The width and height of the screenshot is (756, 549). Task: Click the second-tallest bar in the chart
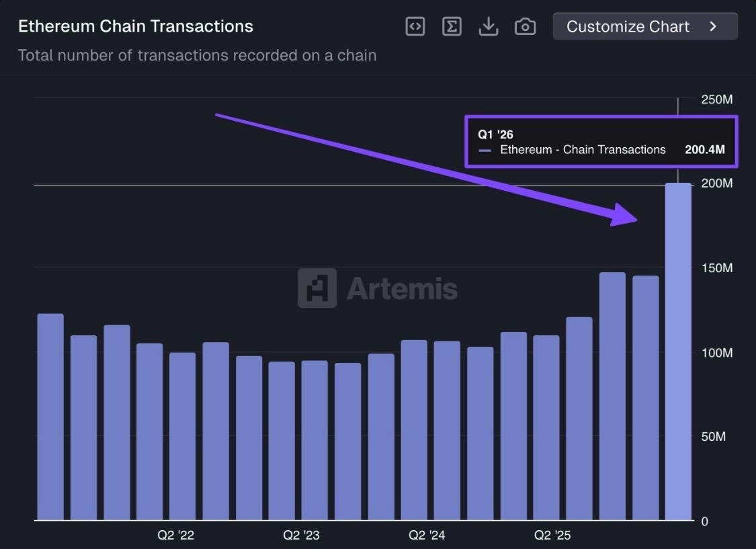click(612, 396)
